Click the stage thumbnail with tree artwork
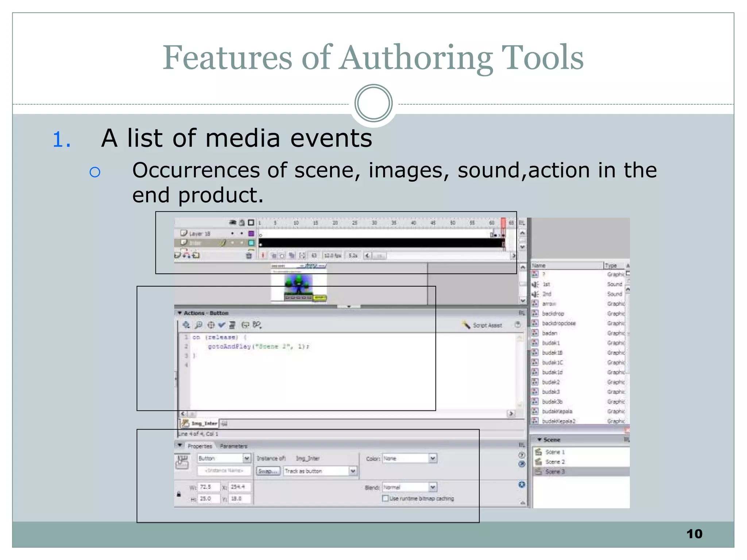Image resolution: width=747 pixels, height=560 pixels. coord(299,283)
